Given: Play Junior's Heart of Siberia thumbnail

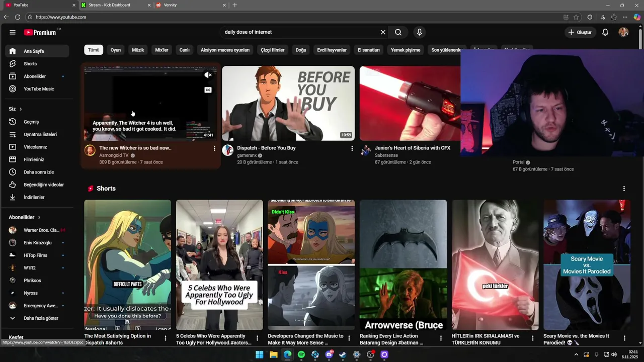Looking at the screenshot, I should point(410,104).
